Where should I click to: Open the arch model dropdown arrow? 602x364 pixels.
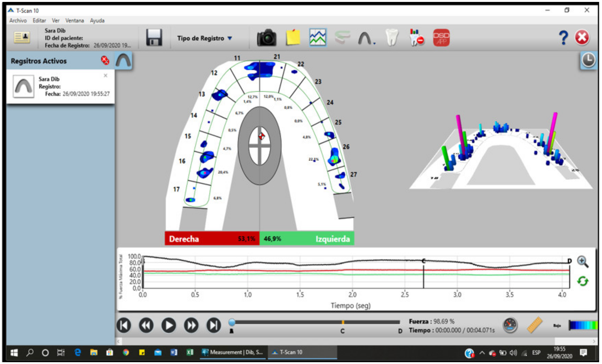(374, 43)
